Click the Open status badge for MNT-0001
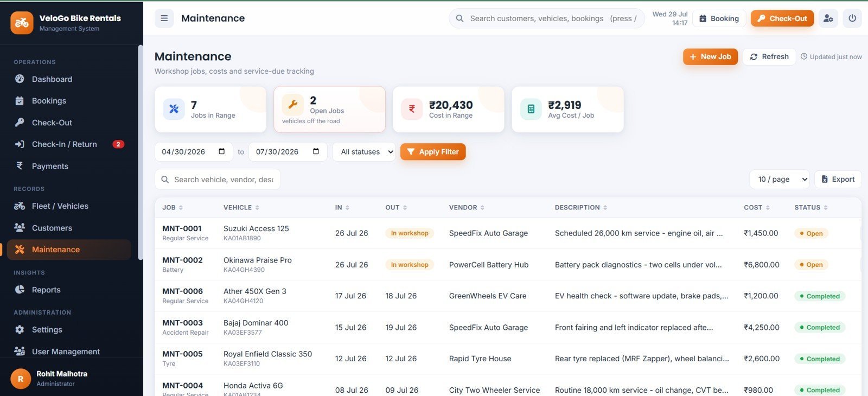868x396 pixels. tap(810, 233)
